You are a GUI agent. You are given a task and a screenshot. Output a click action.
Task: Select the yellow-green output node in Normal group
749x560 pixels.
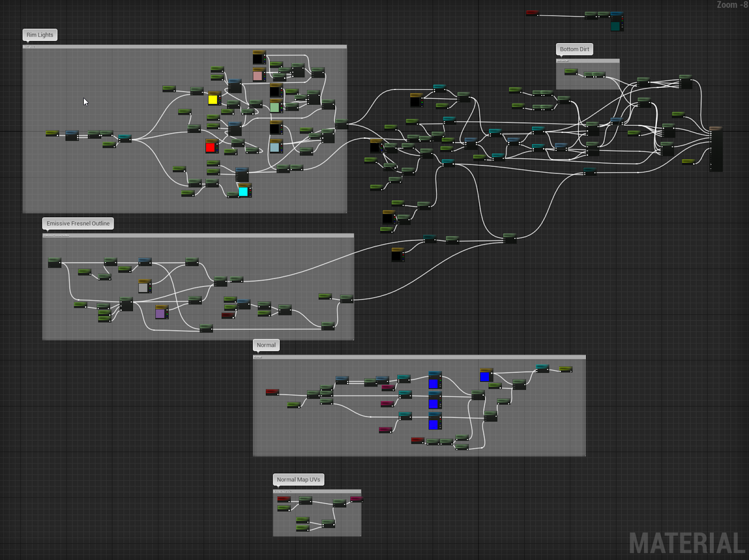coord(565,369)
